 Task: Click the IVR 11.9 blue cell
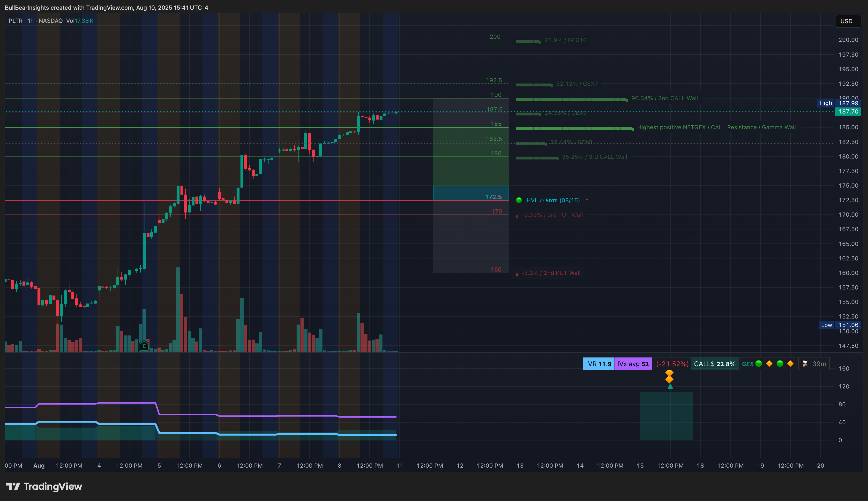click(x=599, y=364)
